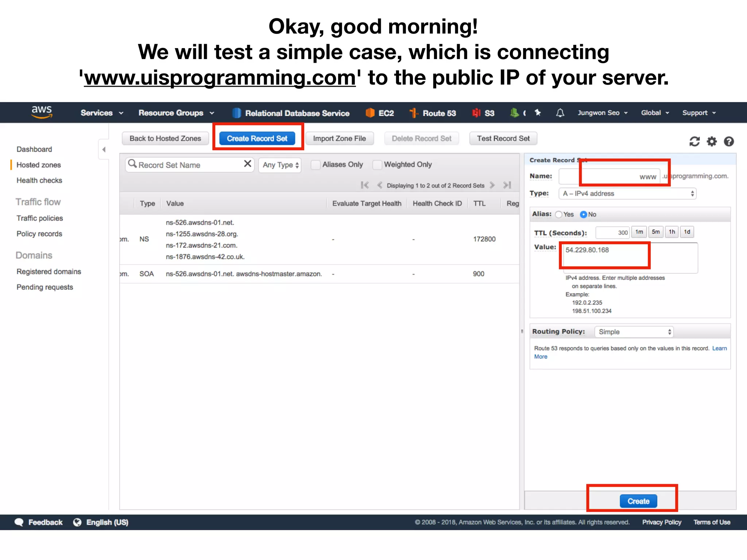Open the Any Type filter dropdown
The image size is (747, 560).
click(280, 165)
